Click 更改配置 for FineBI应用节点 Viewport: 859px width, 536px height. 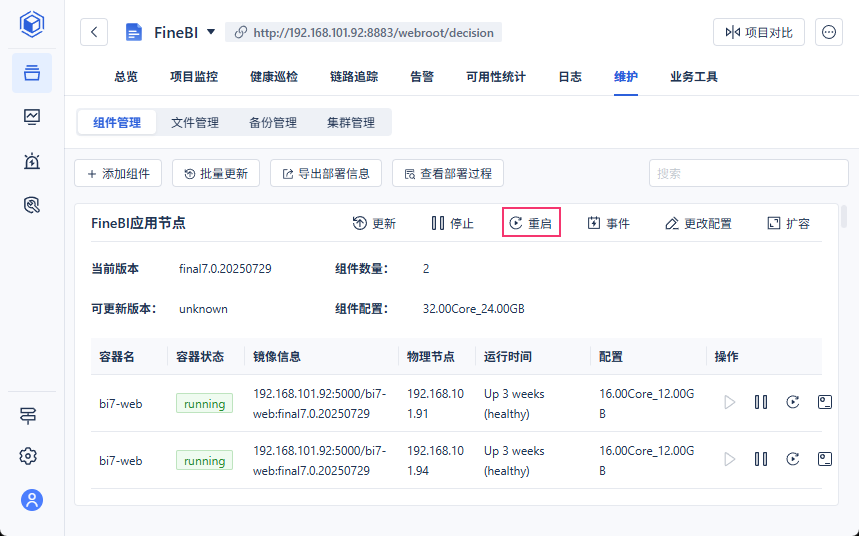(x=698, y=223)
